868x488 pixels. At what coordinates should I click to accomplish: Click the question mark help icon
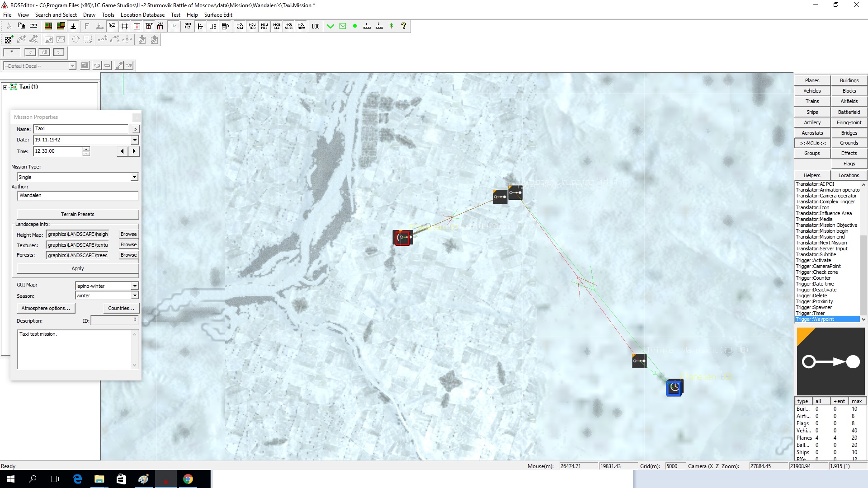pyautogui.click(x=404, y=26)
